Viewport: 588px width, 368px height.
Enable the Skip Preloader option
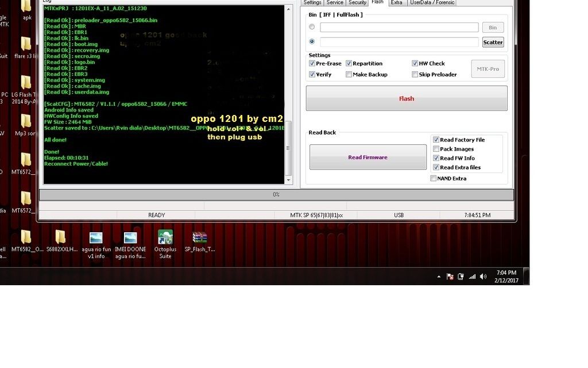click(x=415, y=75)
